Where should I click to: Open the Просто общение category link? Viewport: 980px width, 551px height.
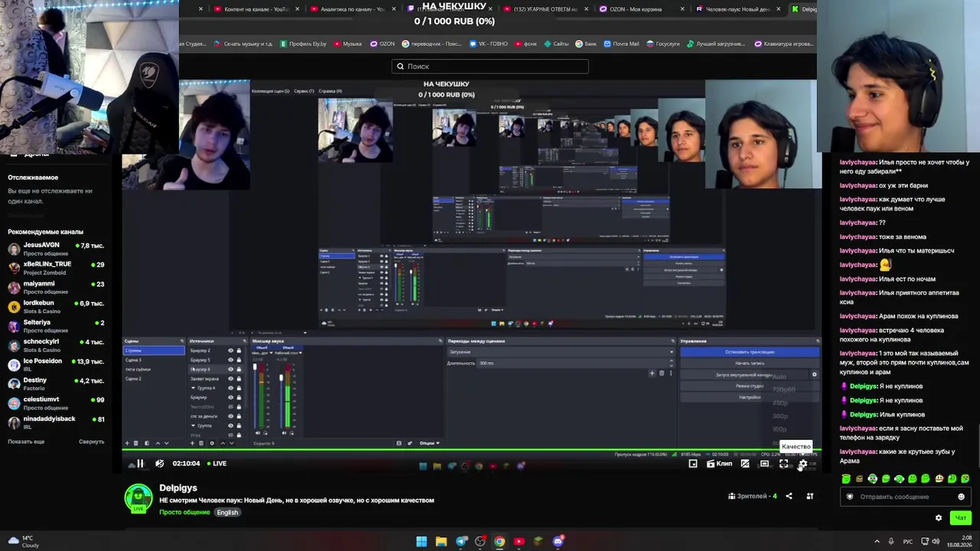click(185, 512)
